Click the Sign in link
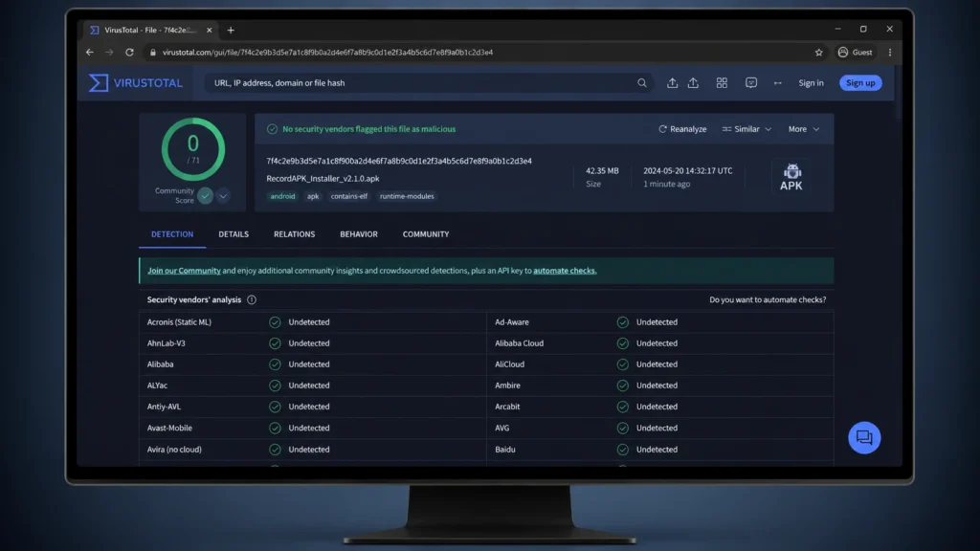This screenshot has width=980, height=551. pos(811,83)
